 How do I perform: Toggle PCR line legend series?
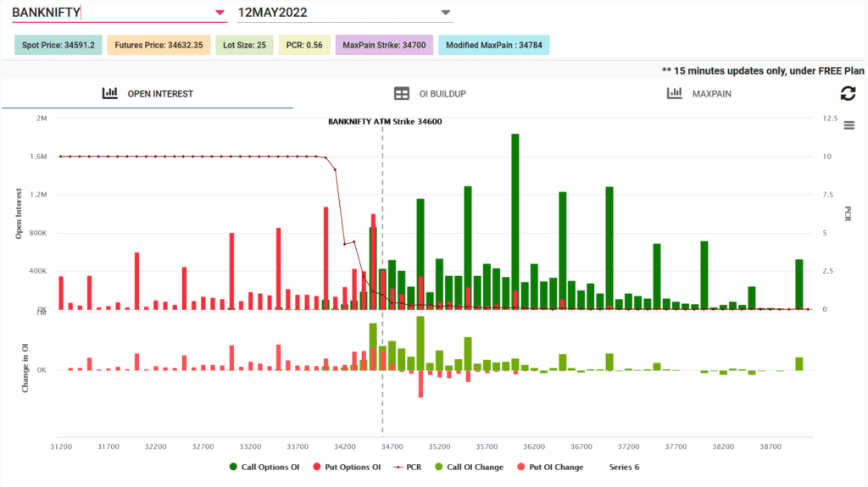tap(407, 467)
